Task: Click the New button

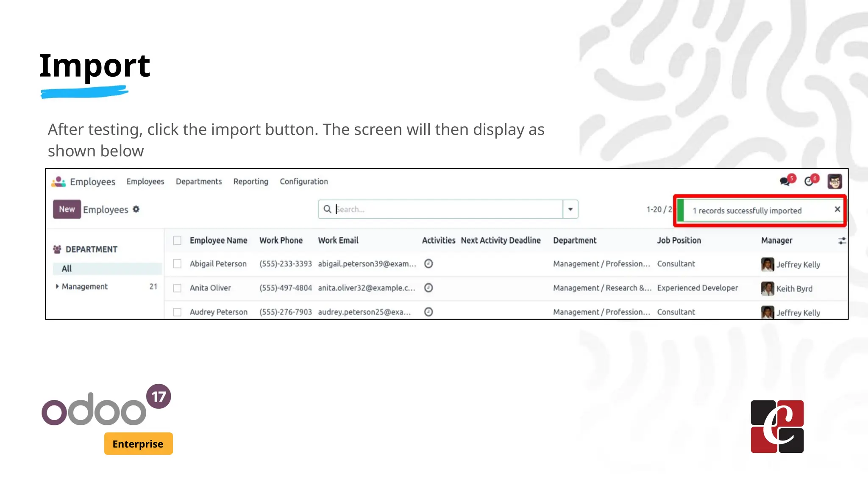Action: point(67,209)
